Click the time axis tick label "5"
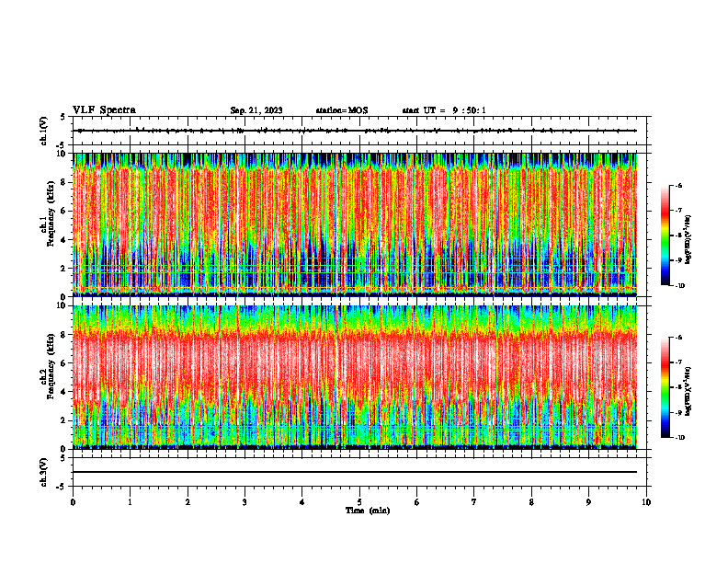 359,502
